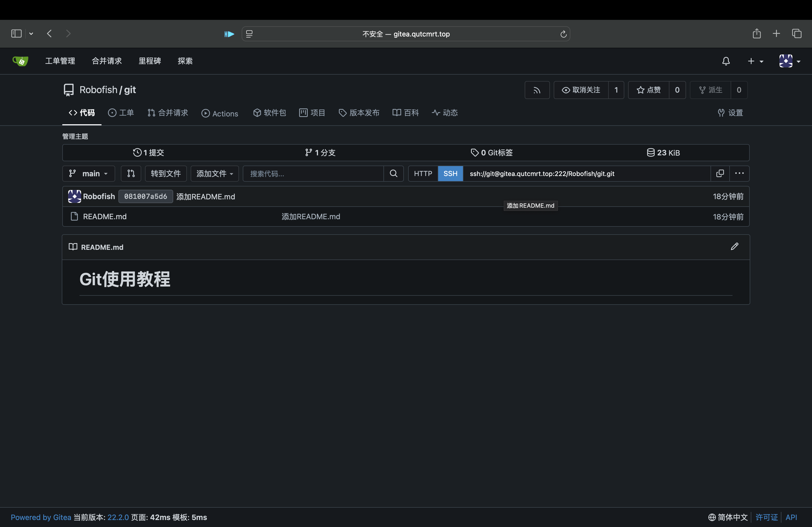This screenshot has height=527, width=812.
Task: Open the more clone options ellipsis
Action: [739, 174]
